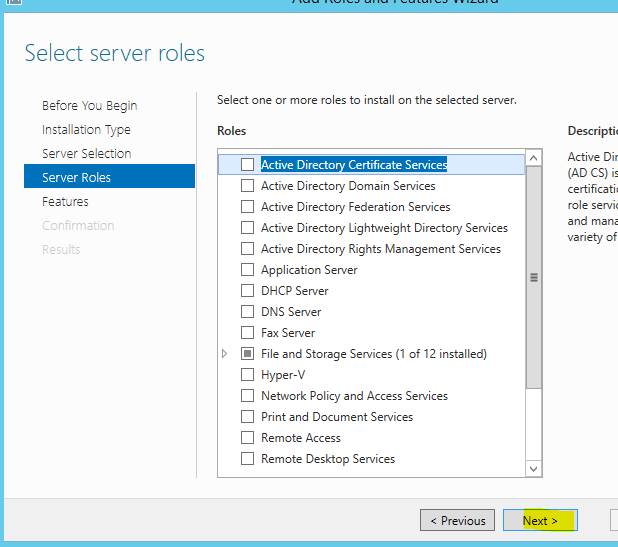Select 'Active Directory Certificate Services' label text

[x=354, y=164]
